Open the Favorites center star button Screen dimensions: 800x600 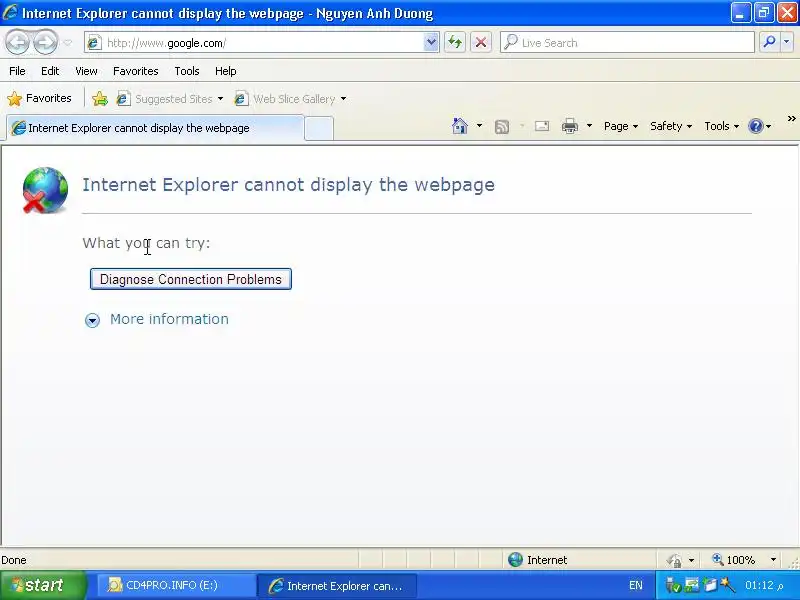pyautogui.click(x=39, y=98)
